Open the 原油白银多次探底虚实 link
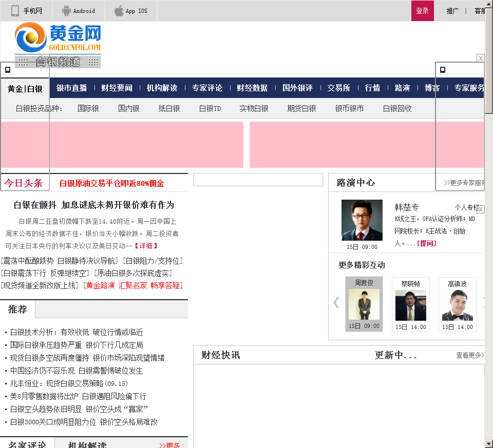 132,274
